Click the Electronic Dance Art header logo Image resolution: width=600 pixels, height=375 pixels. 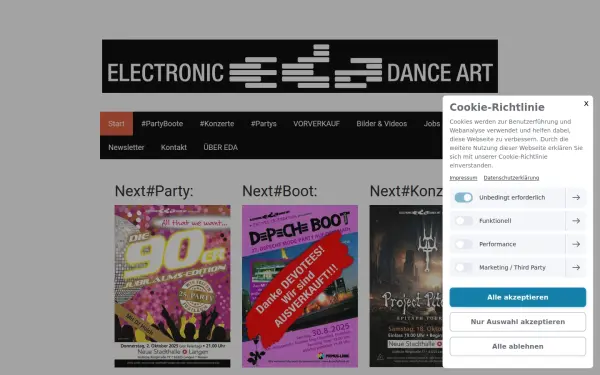[300, 66]
